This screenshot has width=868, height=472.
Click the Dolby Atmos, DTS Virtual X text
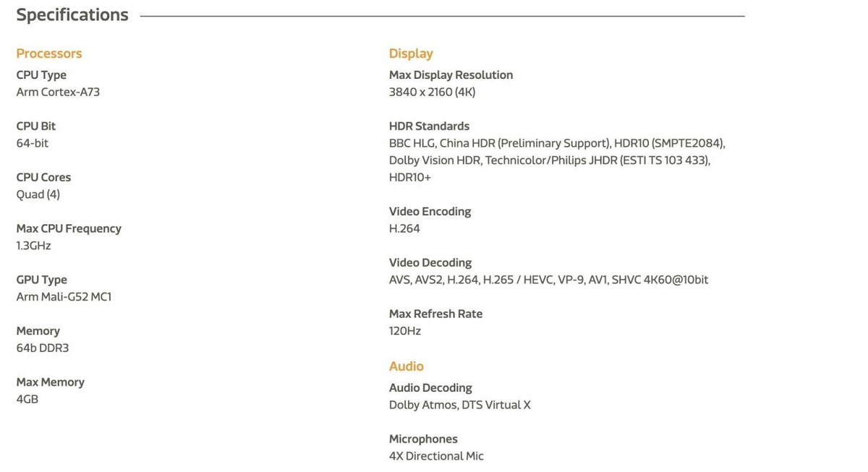click(460, 406)
